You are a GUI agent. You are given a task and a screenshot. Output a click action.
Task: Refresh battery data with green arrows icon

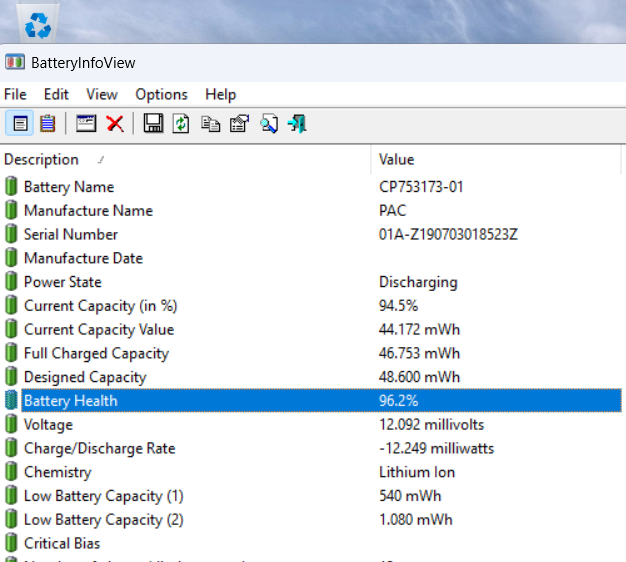(x=181, y=123)
